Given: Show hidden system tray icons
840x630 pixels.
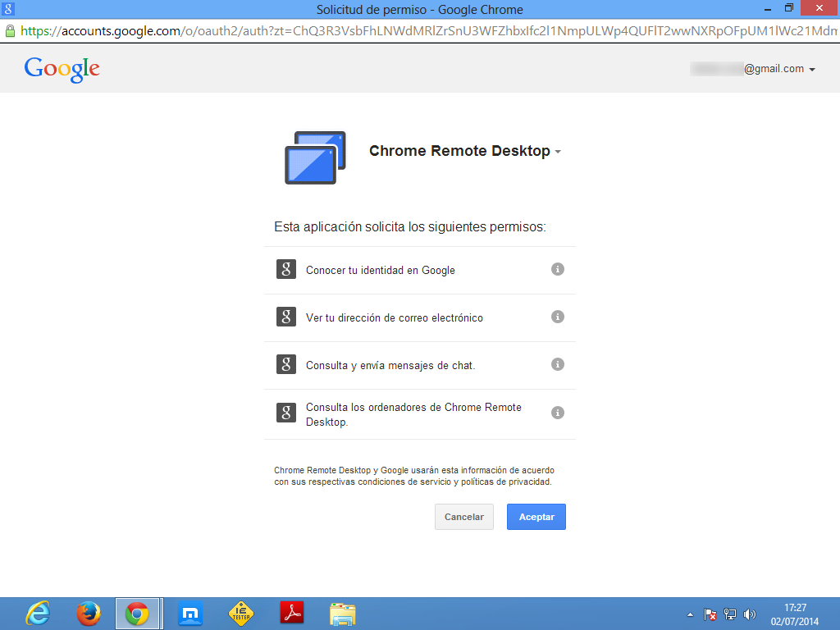Looking at the screenshot, I should (690, 614).
